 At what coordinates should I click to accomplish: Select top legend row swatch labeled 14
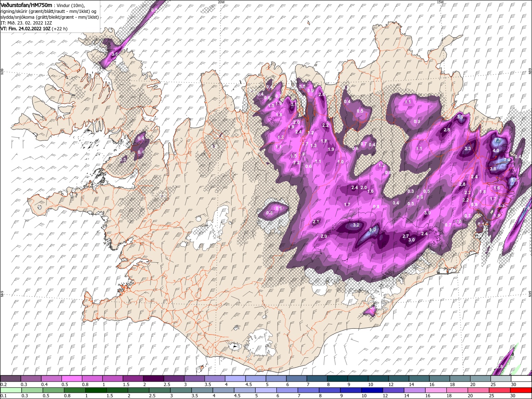[x=419, y=379]
